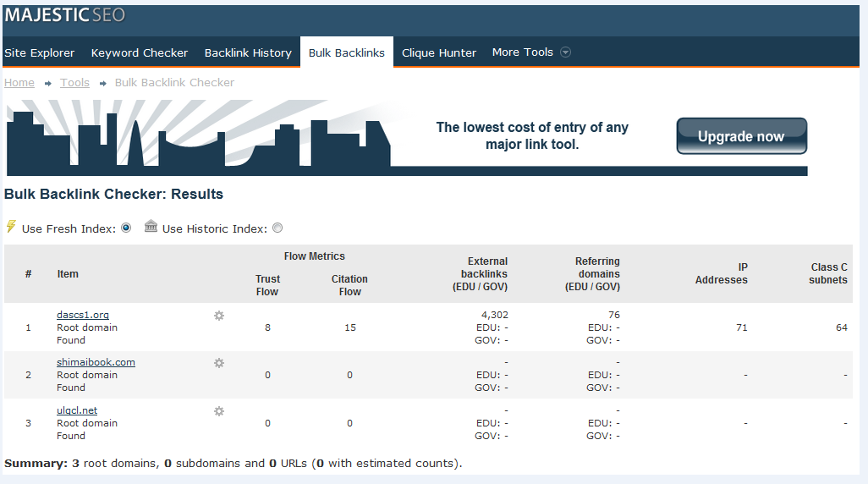Click the Trust Flow value 8
This screenshot has height=484, width=868.
pos(267,327)
